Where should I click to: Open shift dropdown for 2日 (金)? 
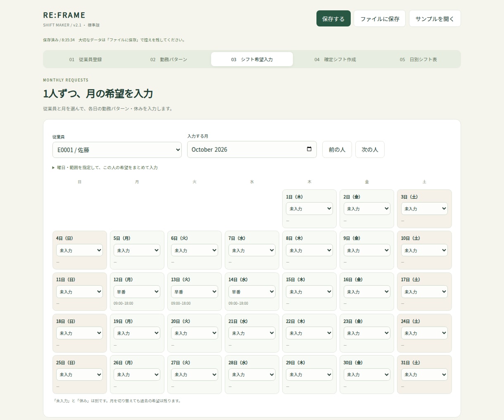tap(367, 209)
